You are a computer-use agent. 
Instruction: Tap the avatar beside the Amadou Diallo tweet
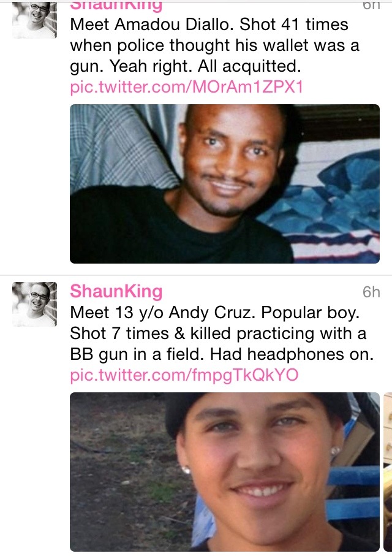coord(34,20)
